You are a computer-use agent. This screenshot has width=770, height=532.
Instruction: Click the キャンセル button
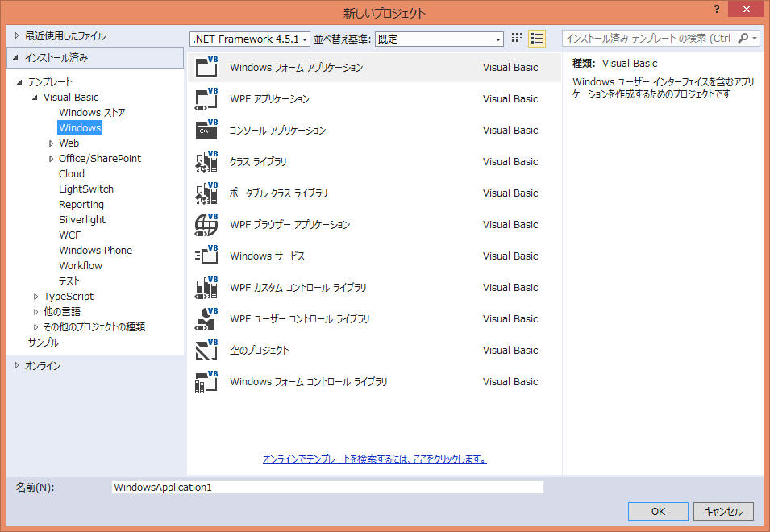coord(723,511)
